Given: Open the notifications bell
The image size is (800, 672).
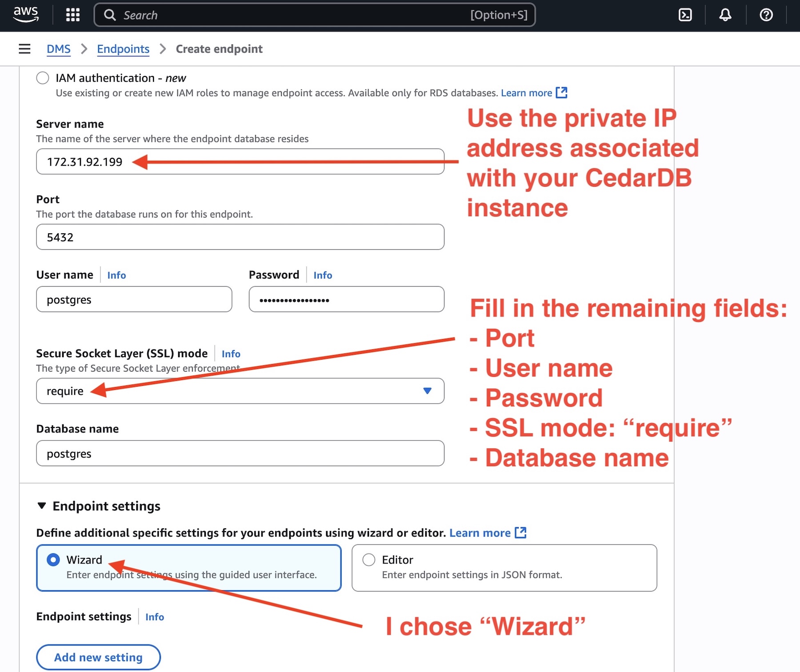Looking at the screenshot, I should pos(725,15).
